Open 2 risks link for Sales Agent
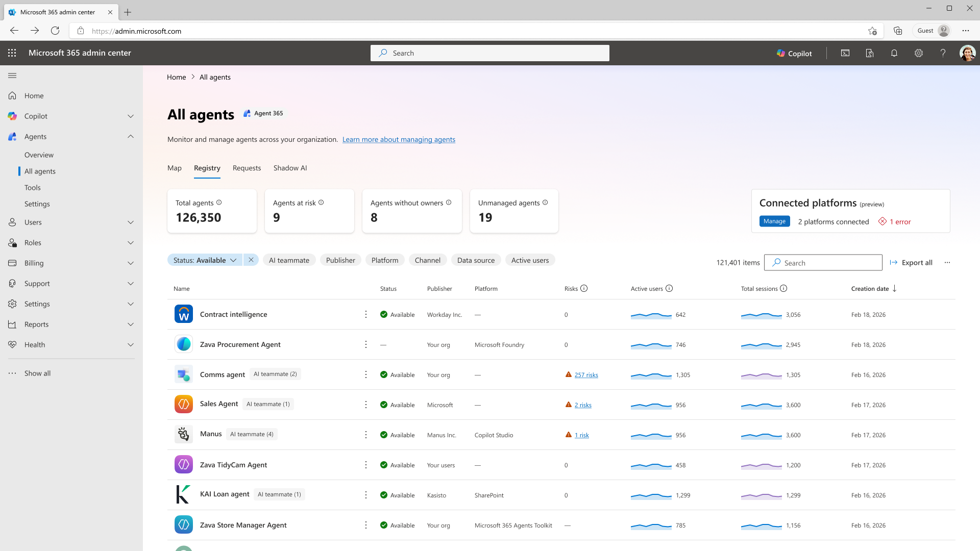This screenshot has width=980, height=551. 583,405
